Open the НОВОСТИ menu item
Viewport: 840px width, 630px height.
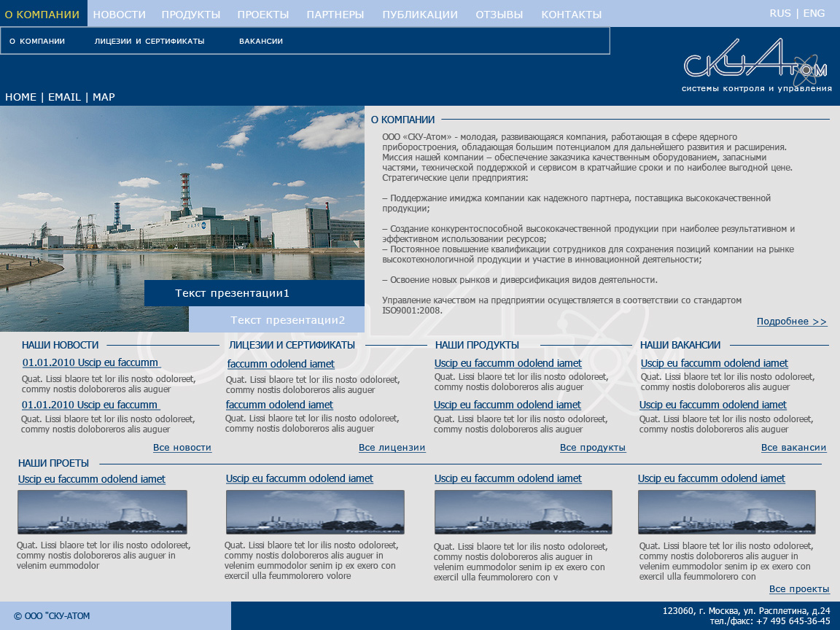click(119, 15)
